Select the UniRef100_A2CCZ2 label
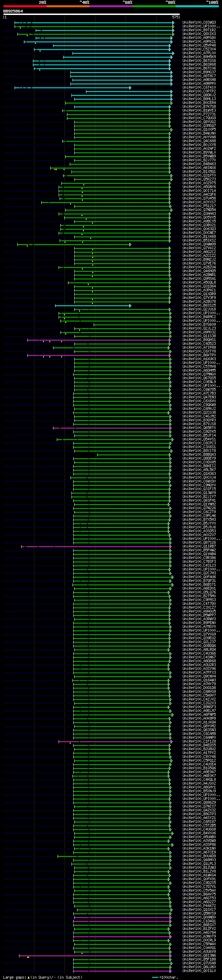The image size is (222, 980). pos(199,256)
